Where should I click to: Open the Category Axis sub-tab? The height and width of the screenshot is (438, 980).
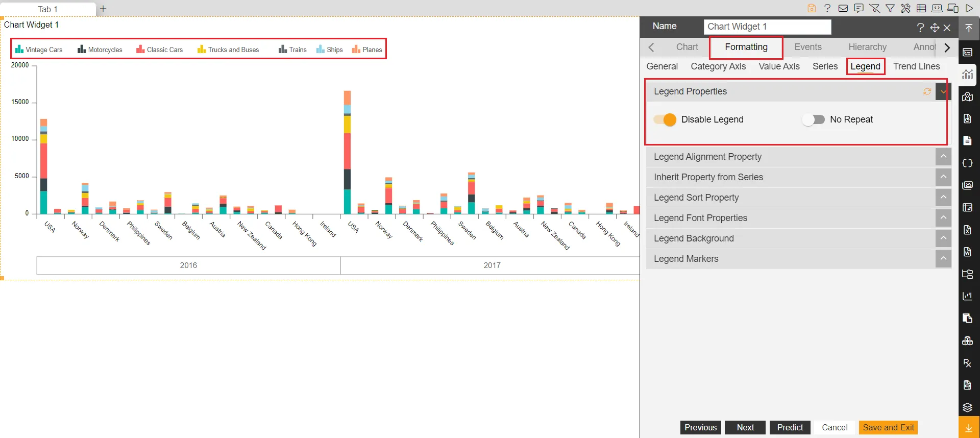tap(718, 66)
